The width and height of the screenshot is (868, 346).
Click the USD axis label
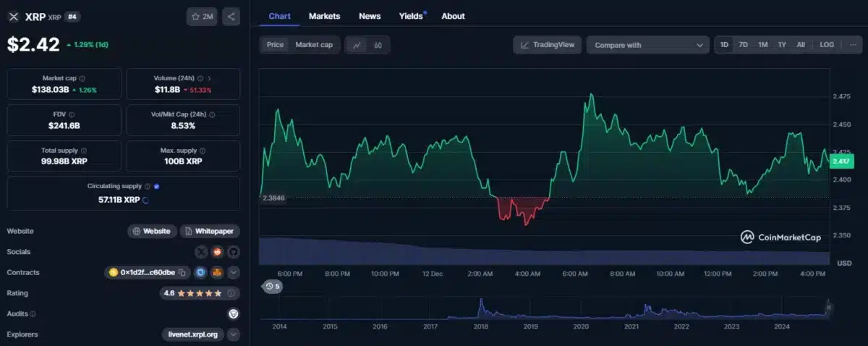pyautogui.click(x=843, y=262)
